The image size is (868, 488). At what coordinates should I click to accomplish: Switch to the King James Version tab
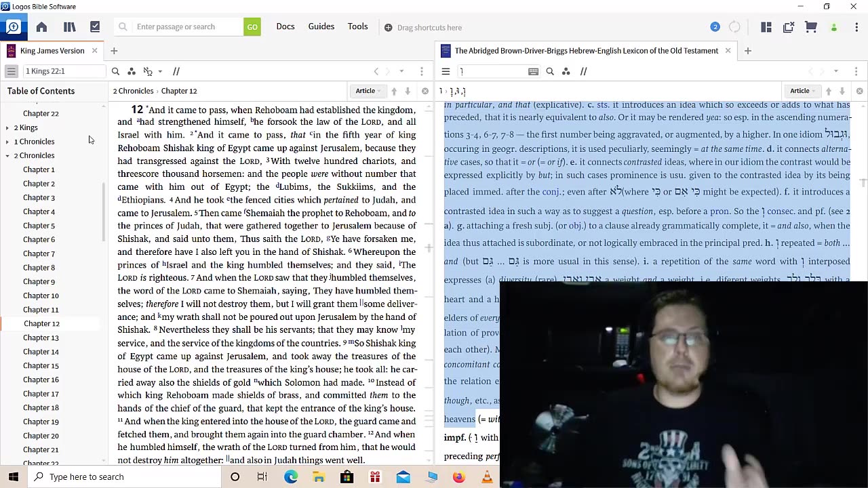tap(52, 51)
